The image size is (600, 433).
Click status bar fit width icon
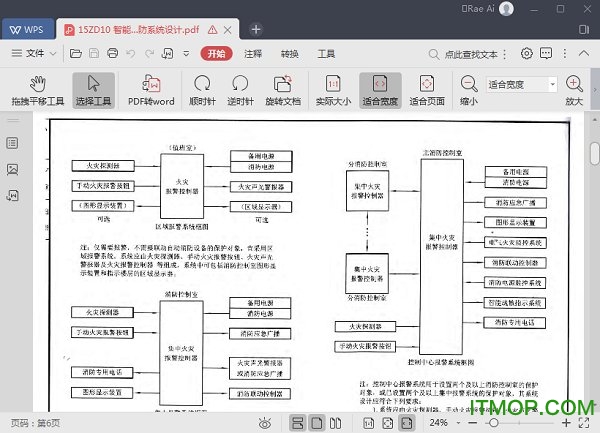(406, 423)
